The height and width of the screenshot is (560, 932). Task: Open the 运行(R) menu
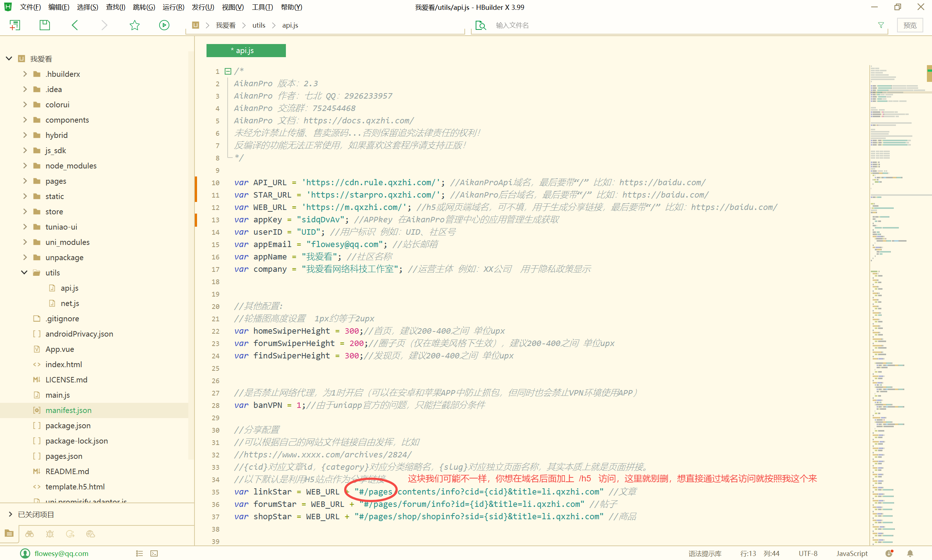(x=173, y=7)
